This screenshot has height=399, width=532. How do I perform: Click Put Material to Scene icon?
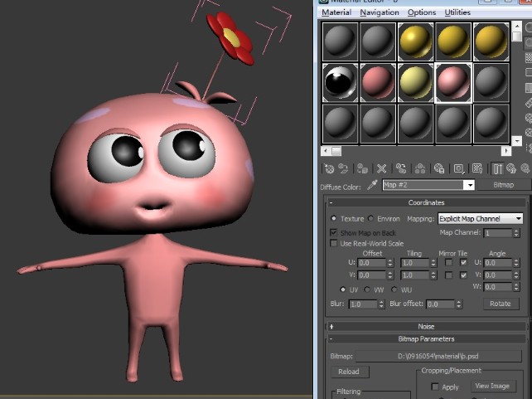pyautogui.click(x=343, y=168)
